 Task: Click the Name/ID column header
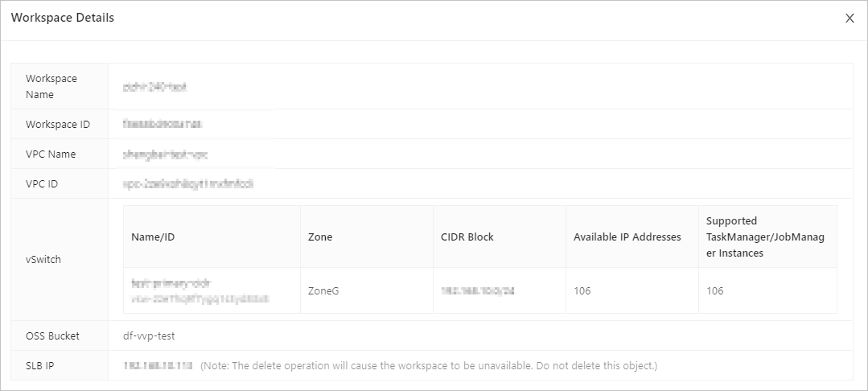(153, 237)
